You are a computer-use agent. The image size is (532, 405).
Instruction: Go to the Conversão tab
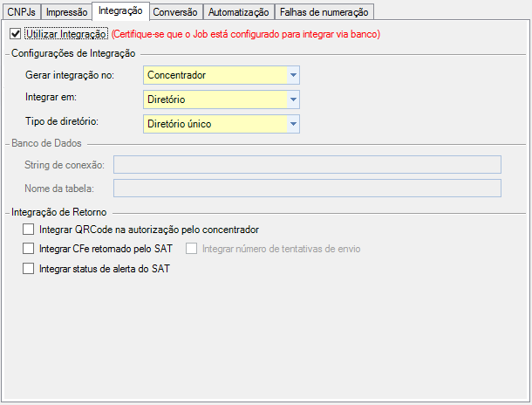pos(177,12)
